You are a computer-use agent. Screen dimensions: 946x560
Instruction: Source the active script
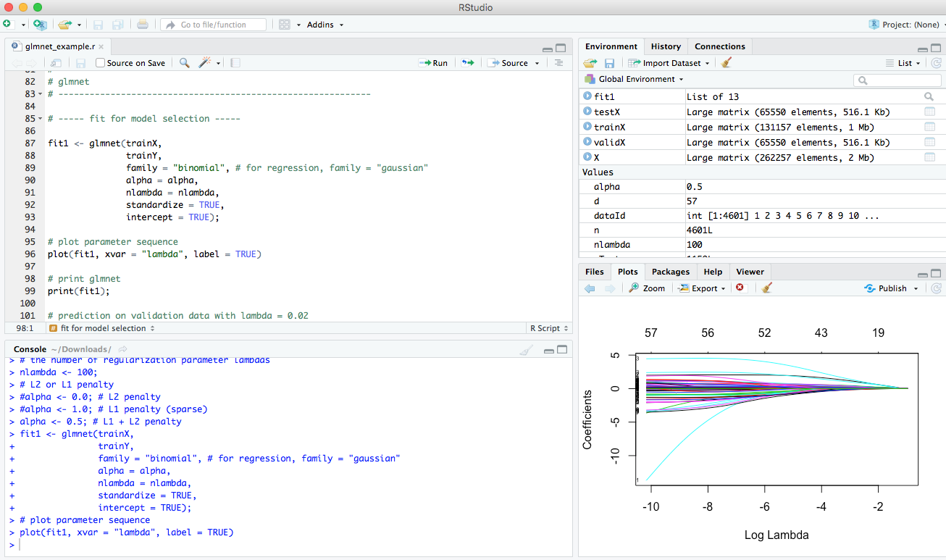(x=508, y=63)
